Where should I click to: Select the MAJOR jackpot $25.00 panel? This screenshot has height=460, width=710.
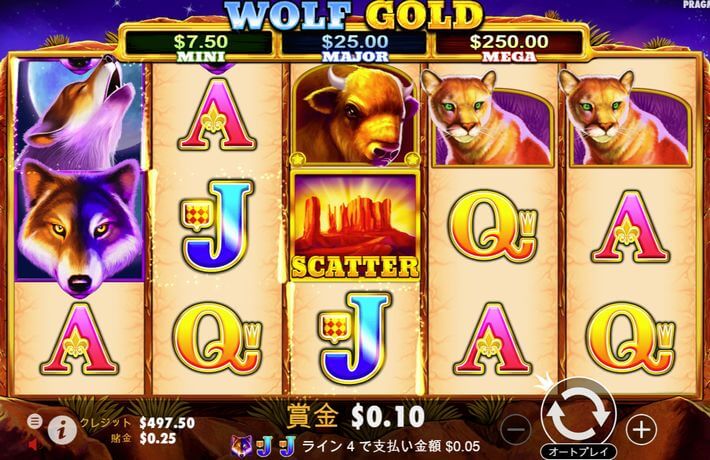[355, 47]
